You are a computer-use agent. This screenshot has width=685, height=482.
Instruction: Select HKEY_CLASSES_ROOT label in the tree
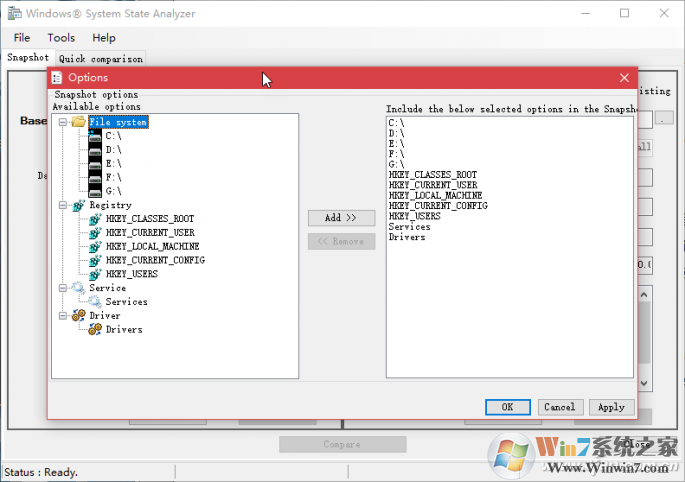pyautogui.click(x=150, y=219)
